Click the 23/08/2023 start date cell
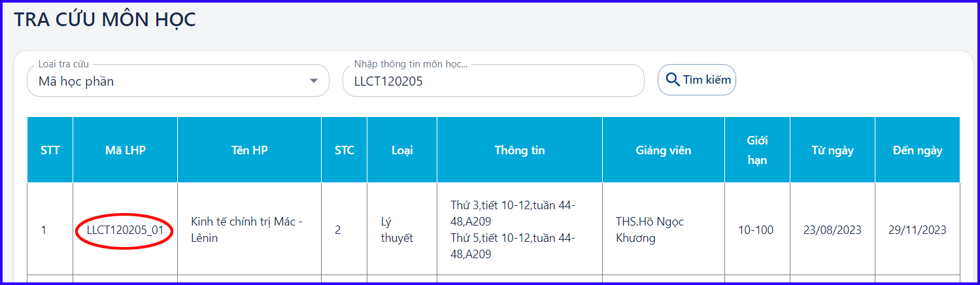Viewport: 980px width, 285px height. 833,229
